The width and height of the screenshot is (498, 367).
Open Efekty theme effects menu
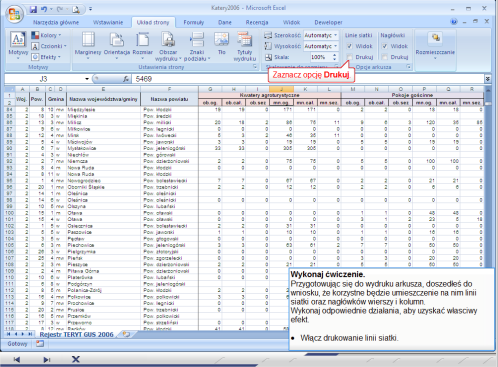46,57
